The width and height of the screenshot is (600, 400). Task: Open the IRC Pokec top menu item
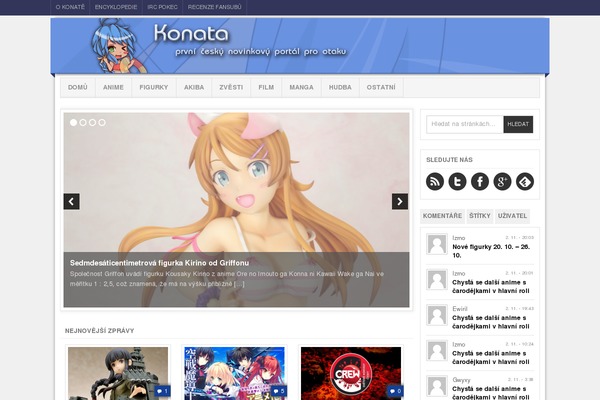click(163, 7)
